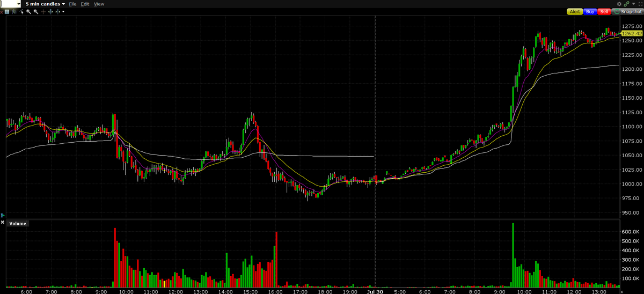Select the trendline drawing tool
This screenshot has width=644, height=294.
(x=21, y=12)
